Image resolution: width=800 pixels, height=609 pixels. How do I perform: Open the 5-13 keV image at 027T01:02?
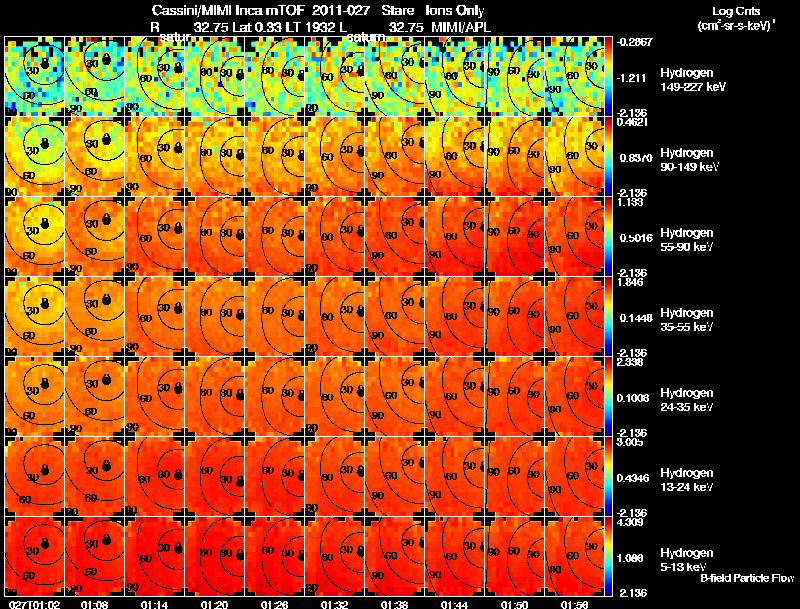(34, 556)
